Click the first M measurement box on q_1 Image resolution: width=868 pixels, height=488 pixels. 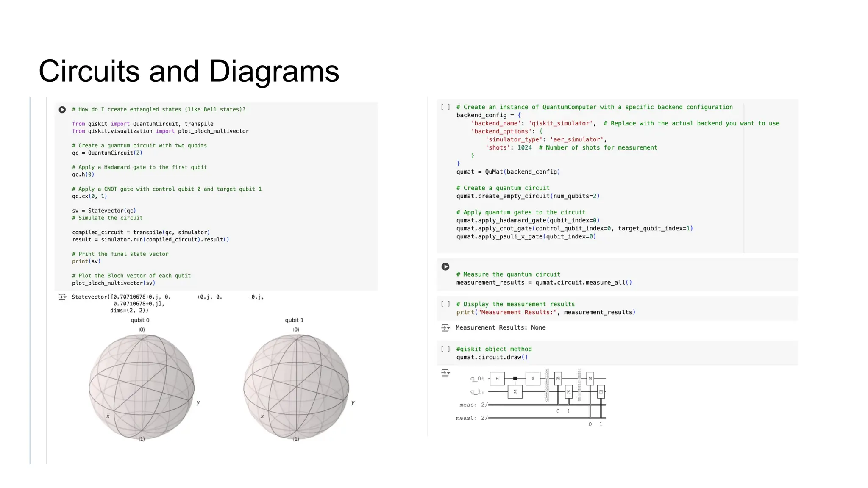[x=569, y=392]
